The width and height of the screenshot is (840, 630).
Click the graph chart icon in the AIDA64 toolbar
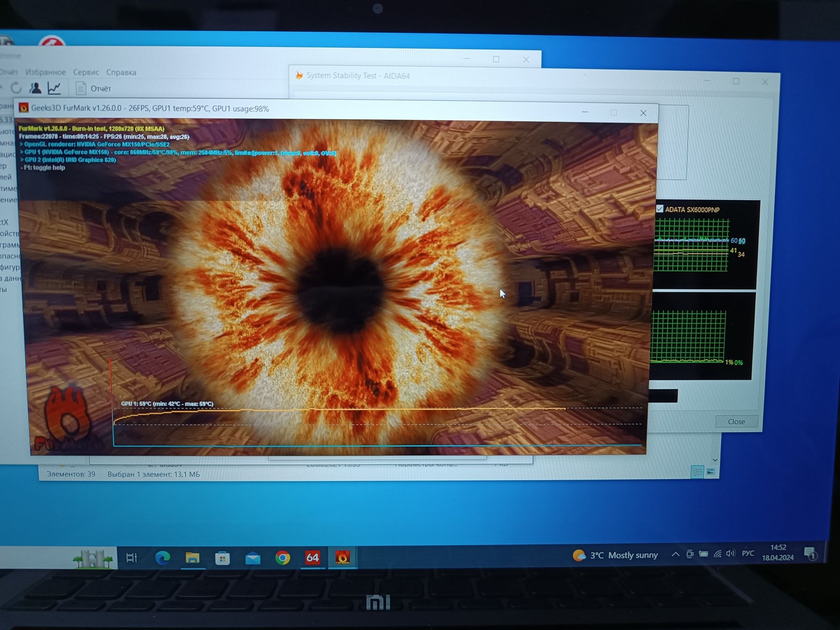pyautogui.click(x=54, y=88)
